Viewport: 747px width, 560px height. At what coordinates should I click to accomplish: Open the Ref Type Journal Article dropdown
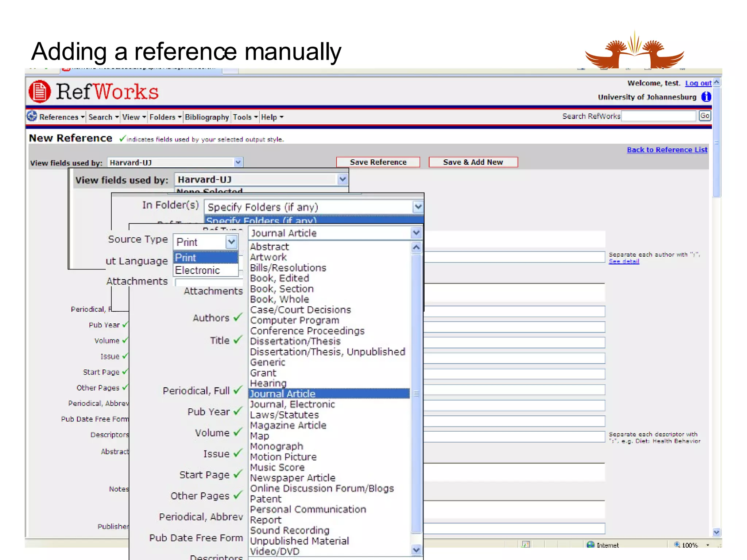click(416, 233)
